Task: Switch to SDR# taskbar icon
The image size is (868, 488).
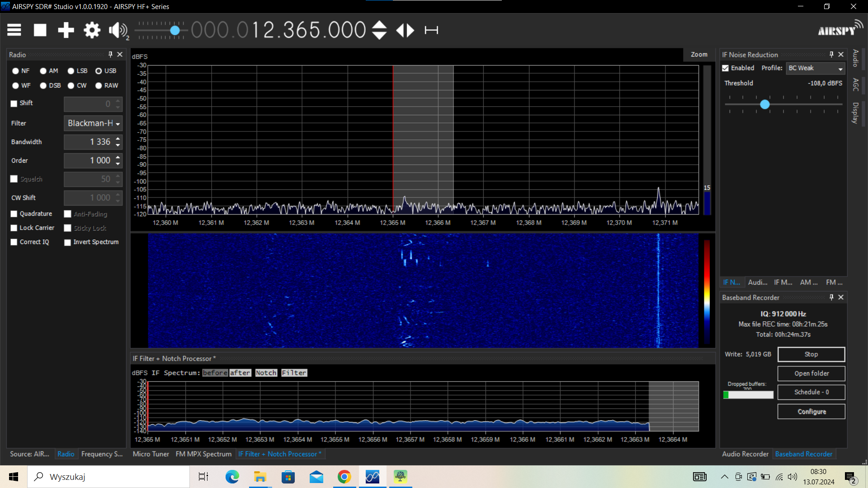Action: [373, 477]
